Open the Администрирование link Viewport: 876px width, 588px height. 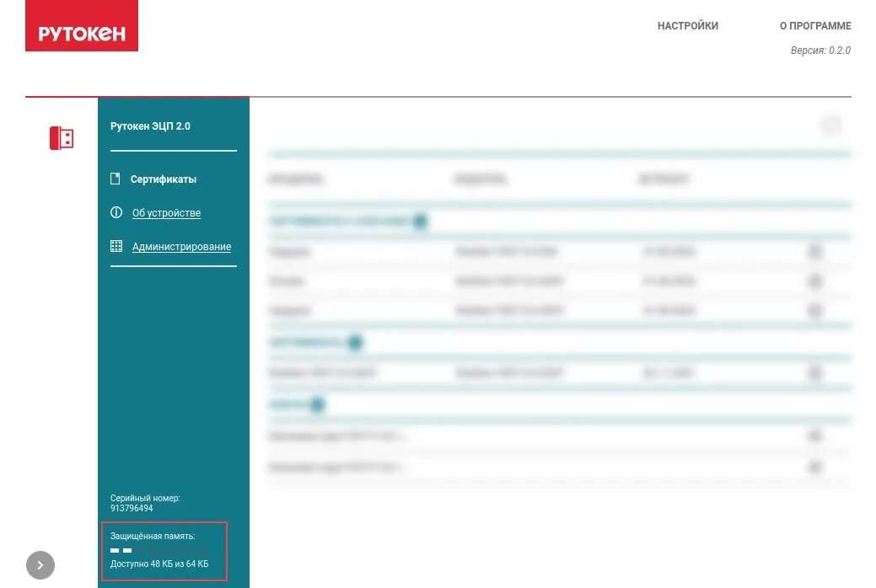pyautogui.click(x=181, y=246)
